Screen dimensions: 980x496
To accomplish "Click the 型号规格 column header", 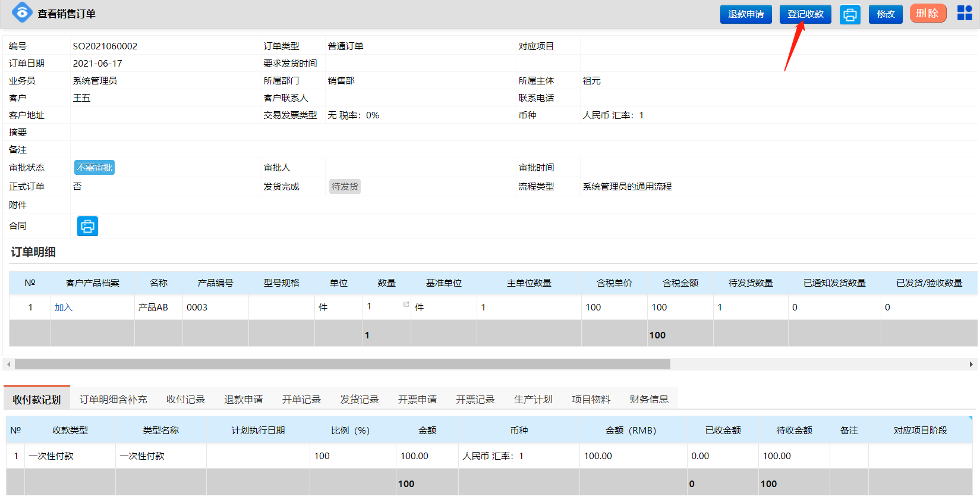I will point(282,283).
